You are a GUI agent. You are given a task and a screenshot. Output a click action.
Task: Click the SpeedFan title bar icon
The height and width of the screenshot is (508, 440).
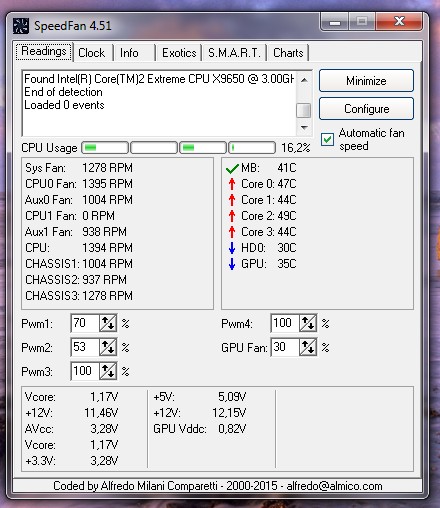tap(21, 26)
